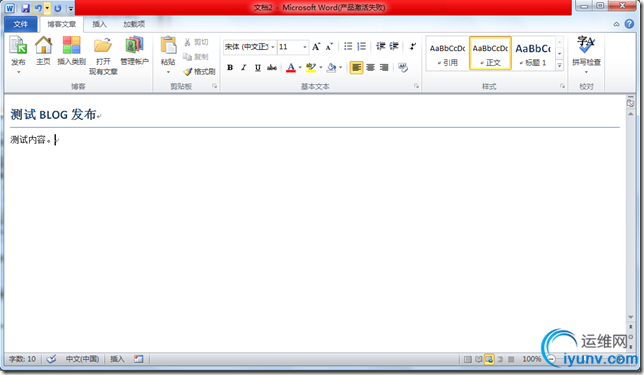The width and height of the screenshot is (644, 375).
Task: Expand the Paste (粘贴) dropdown arrow
Action: pos(168,72)
